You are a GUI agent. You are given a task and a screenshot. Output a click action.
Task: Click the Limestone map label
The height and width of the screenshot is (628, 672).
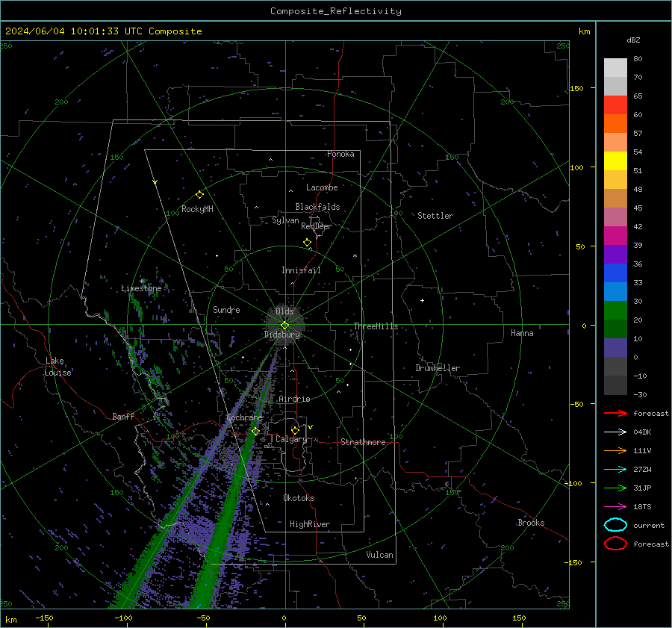coord(141,288)
